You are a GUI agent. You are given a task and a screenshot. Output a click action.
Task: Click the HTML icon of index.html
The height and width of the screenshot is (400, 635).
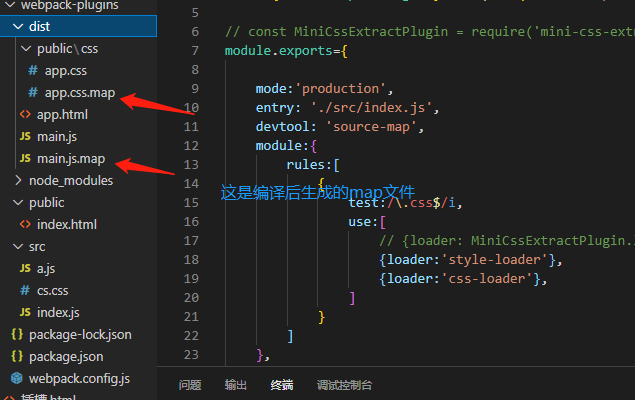[25, 224]
